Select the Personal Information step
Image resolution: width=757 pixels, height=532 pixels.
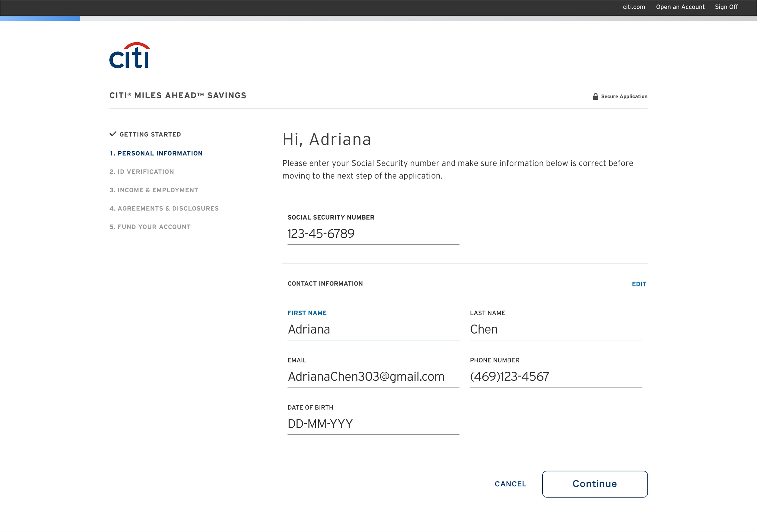pyautogui.click(x=156, y=153)
